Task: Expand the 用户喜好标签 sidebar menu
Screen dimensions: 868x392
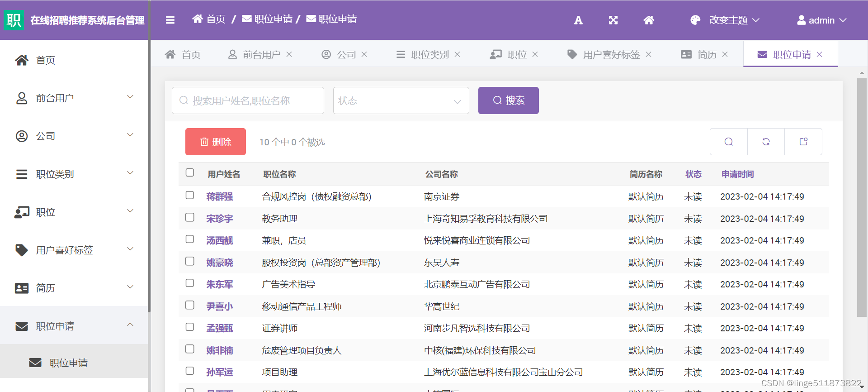Action: click(x=130, y=249)
